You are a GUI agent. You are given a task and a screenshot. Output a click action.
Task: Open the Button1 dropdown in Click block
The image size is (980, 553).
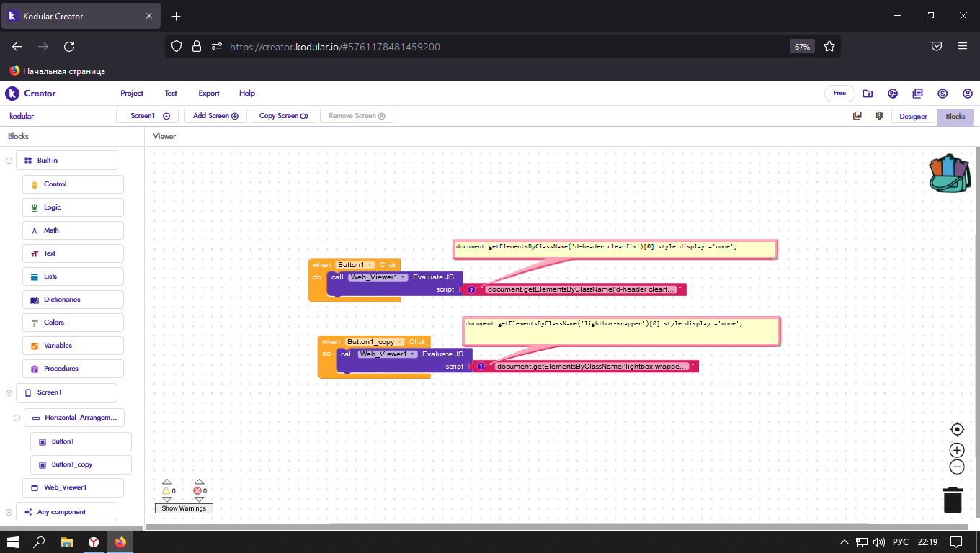(x=370, y=265)
